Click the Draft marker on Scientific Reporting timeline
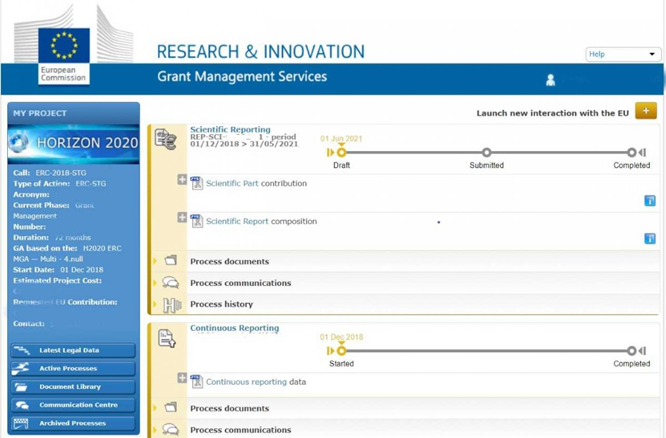 [341, 153]
